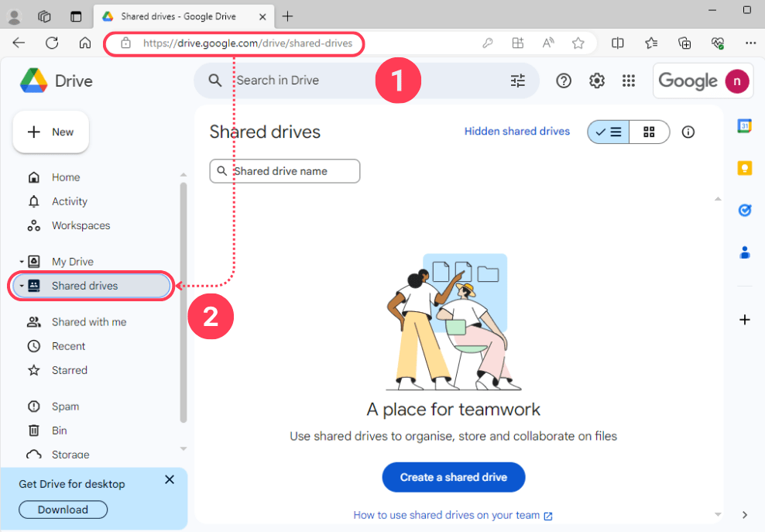Open advanced search options in Drive
The width and height of the screenshot is (765, 532).
(517, 80)
